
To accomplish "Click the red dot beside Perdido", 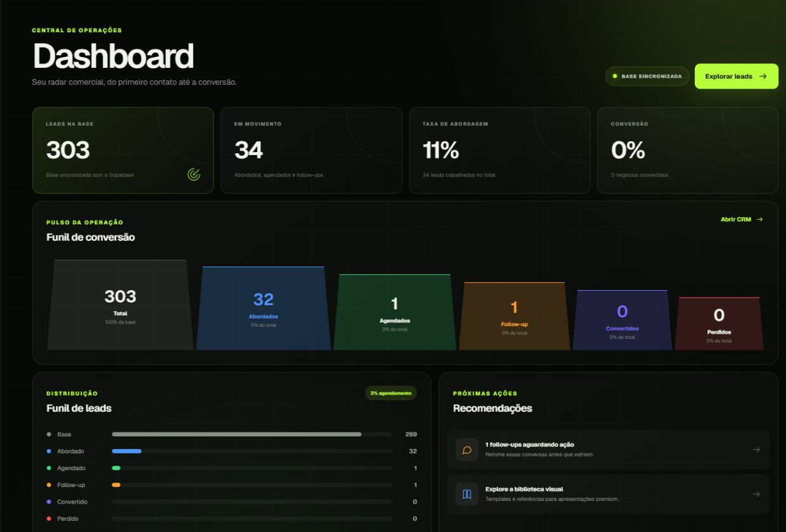I will [x=49, y=519].
